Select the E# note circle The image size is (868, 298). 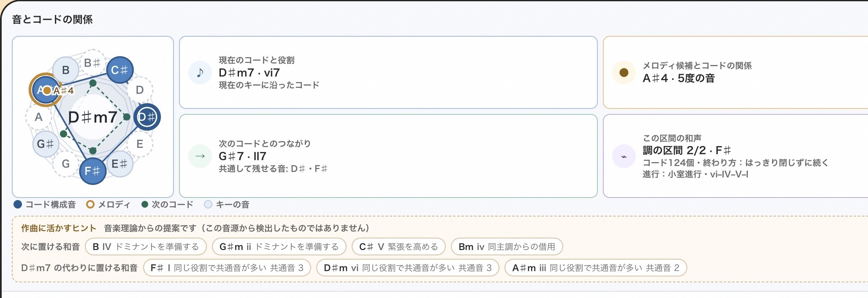click(120, 164)
